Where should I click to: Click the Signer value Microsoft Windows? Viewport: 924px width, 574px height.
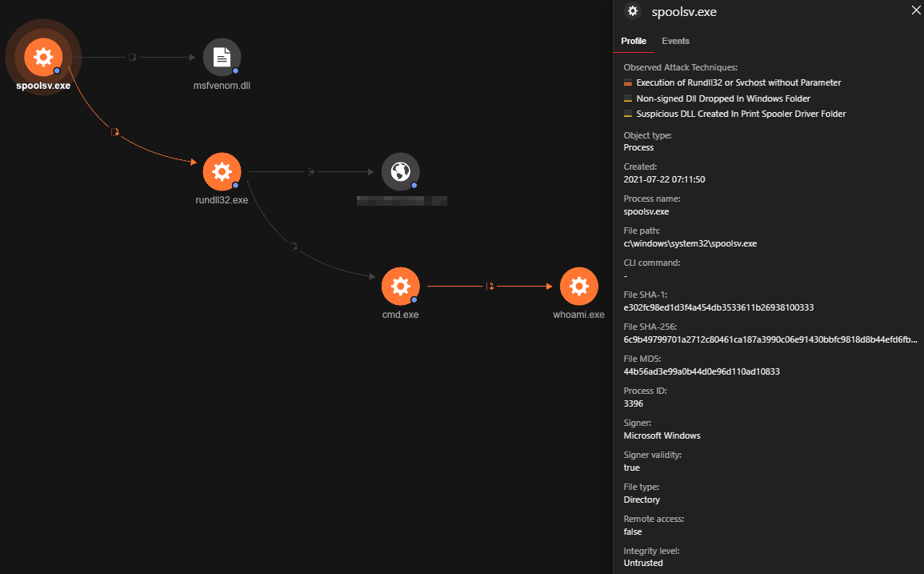point(662,436)
